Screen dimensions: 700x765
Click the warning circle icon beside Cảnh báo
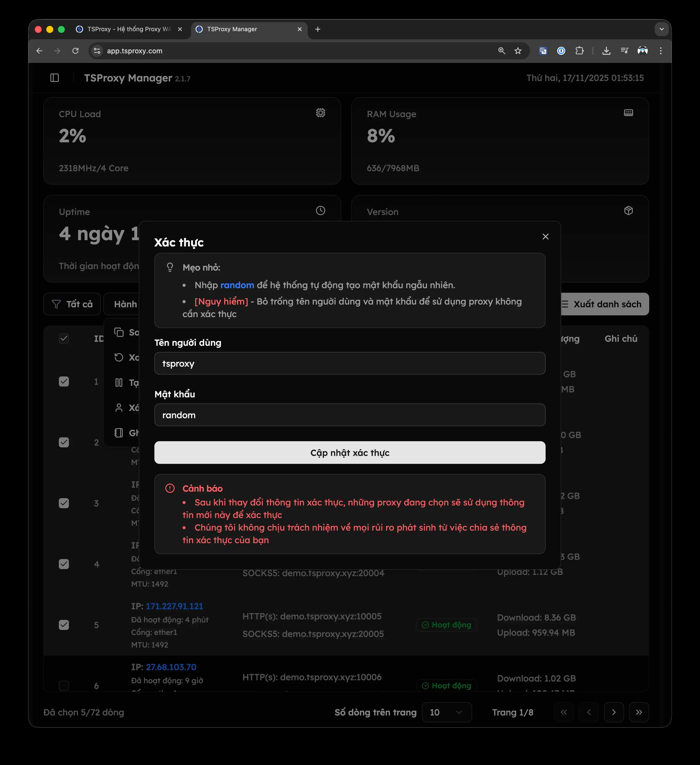(x=170, y=488)
